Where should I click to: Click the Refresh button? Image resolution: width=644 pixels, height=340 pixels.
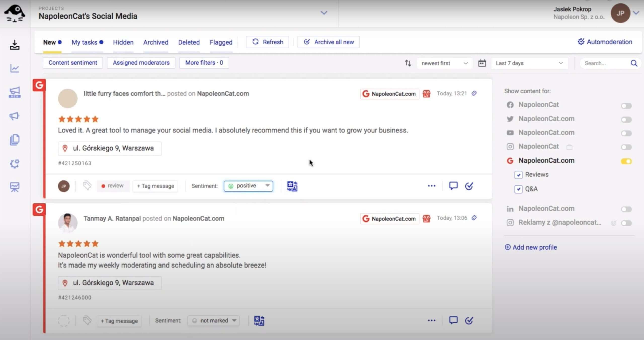click(x=267, y=42)
